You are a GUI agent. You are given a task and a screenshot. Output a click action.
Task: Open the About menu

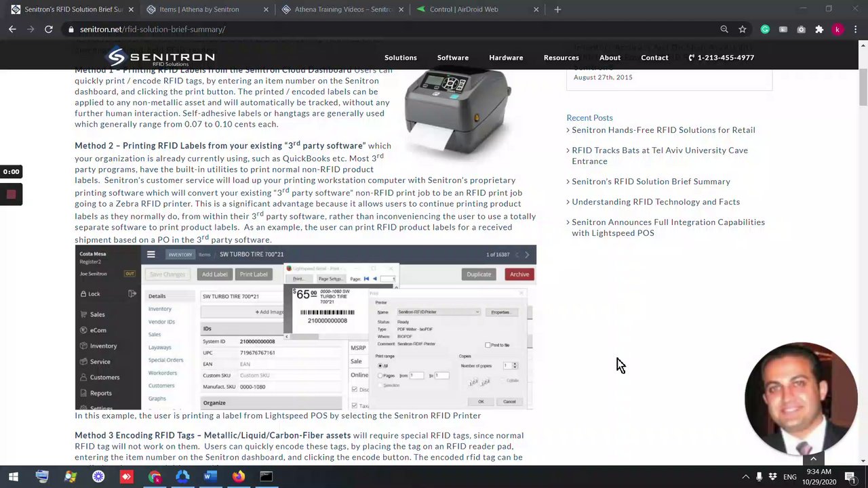[610, 58]
